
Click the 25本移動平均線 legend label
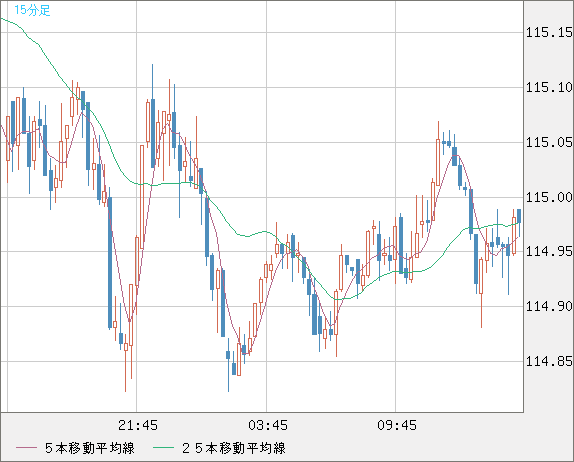(234, 448)
